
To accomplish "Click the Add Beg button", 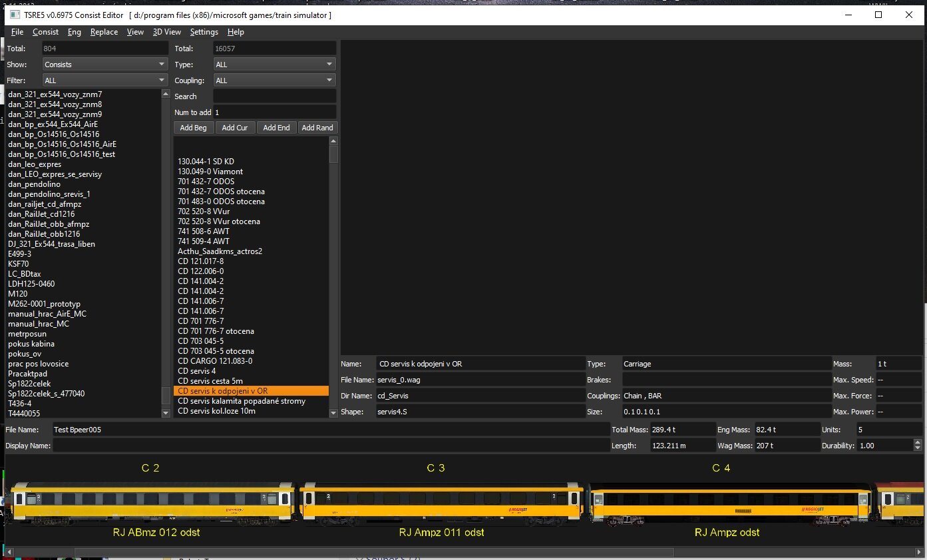I will [194, 128].
